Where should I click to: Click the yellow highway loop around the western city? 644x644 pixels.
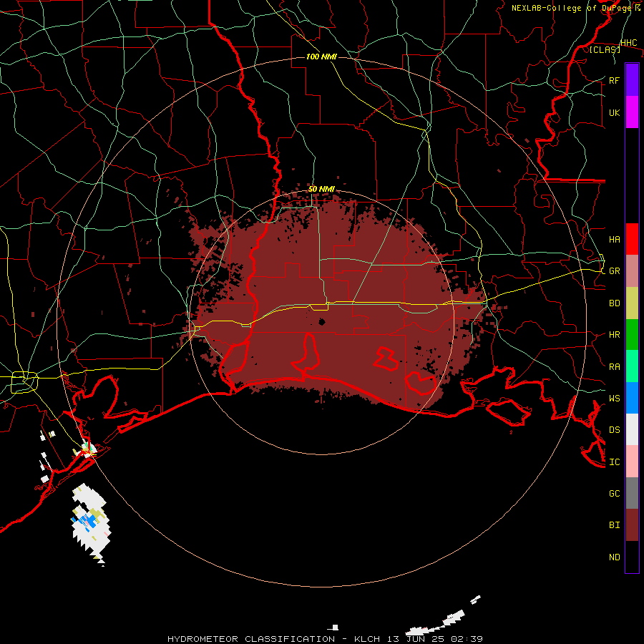[24, 381]
